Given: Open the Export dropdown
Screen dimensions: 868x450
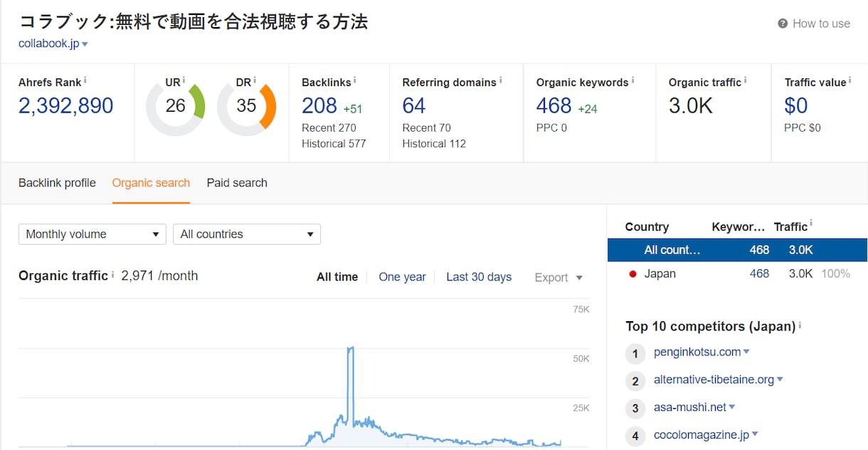Looking at the screenshot, I should click(559, 278).
